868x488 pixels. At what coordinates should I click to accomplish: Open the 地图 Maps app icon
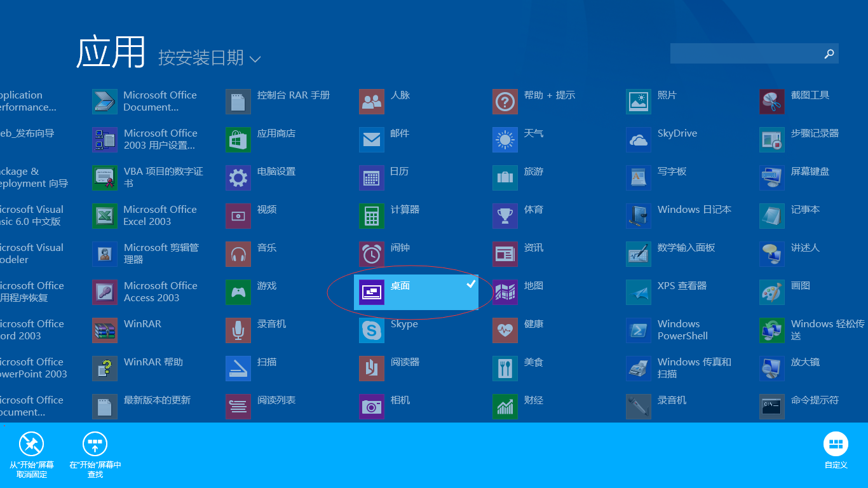[505, 292]
